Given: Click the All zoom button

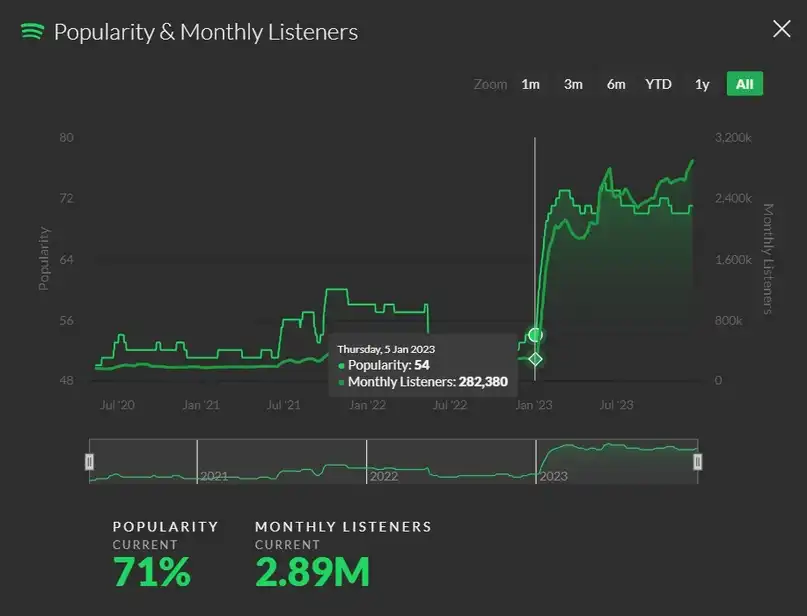Looking at the screenshot, I should pyautogui.click(x=744, y=84).
